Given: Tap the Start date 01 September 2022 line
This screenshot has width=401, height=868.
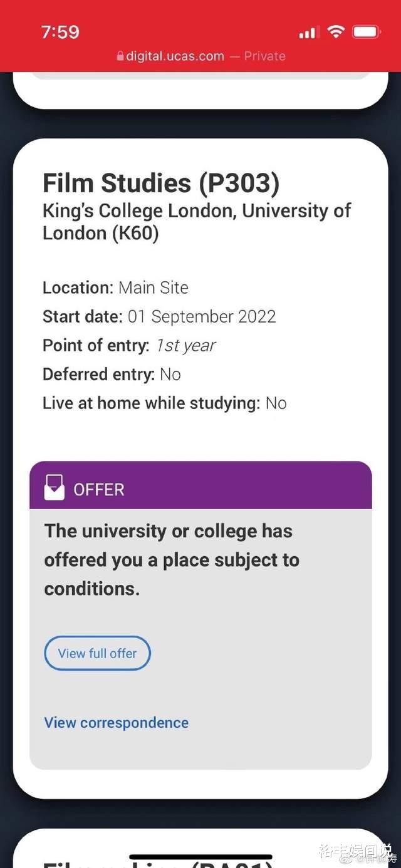Looking at the screenshot, I should (159, 316).
